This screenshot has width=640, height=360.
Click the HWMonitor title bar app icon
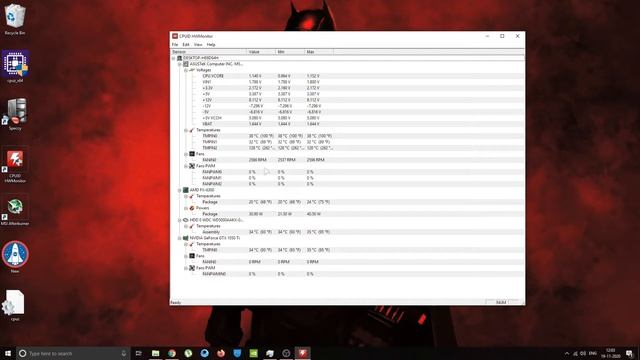coord(175,36)
